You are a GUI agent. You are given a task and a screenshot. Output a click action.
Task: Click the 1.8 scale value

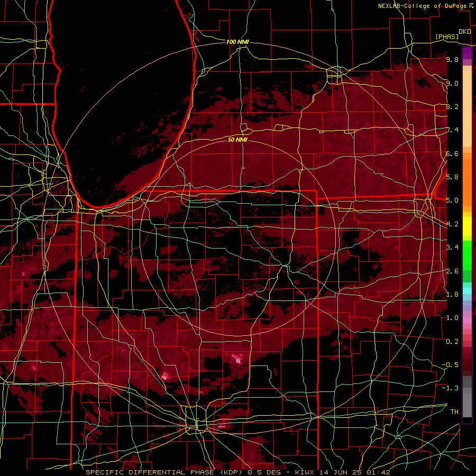tap(452, 295)
